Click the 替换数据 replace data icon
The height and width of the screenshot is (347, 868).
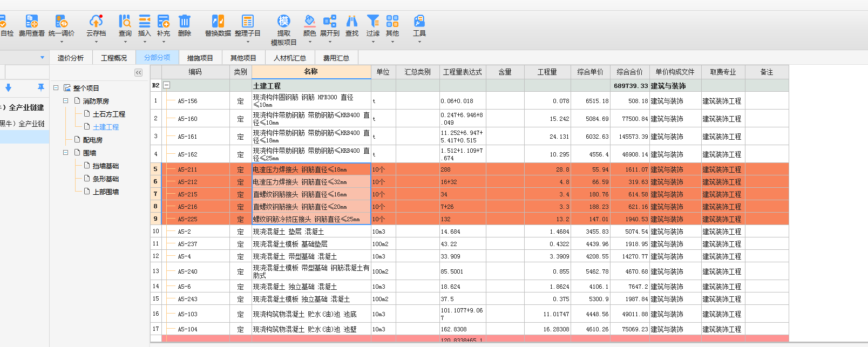(x=218, y=22)
